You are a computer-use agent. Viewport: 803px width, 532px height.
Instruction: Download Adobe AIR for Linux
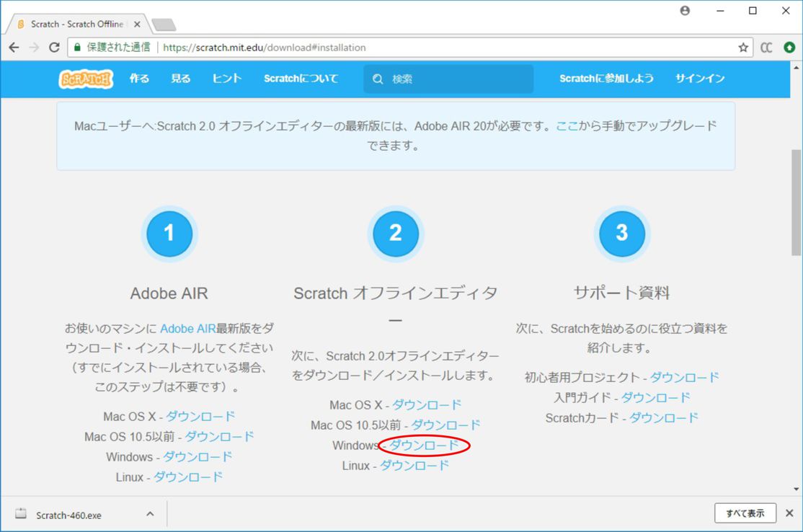[188, 477]
